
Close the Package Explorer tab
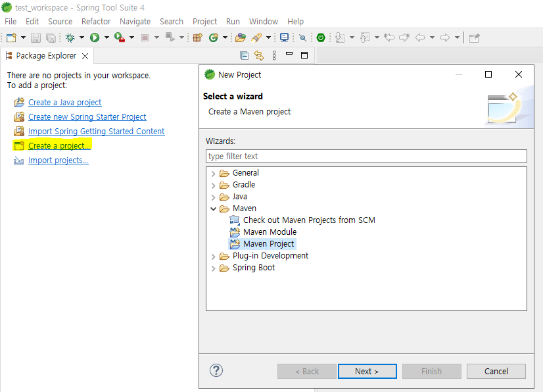(85, 56)
